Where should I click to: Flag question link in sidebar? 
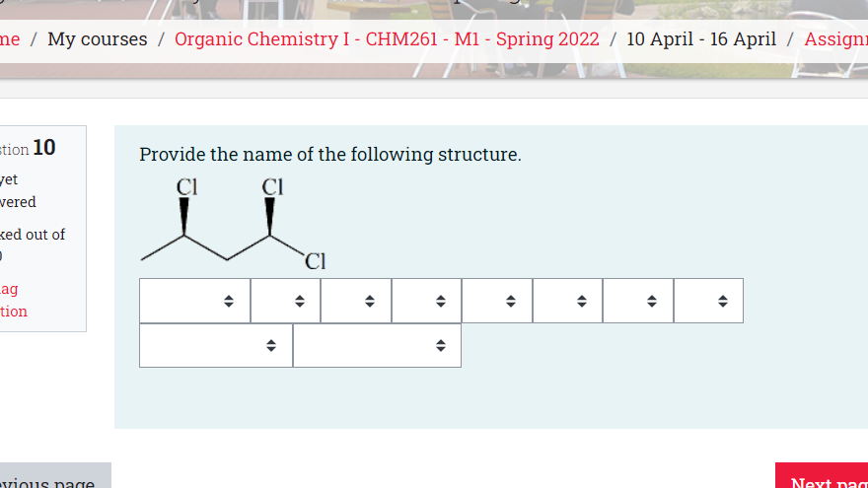pyautogui.click(x=13, y=300)
